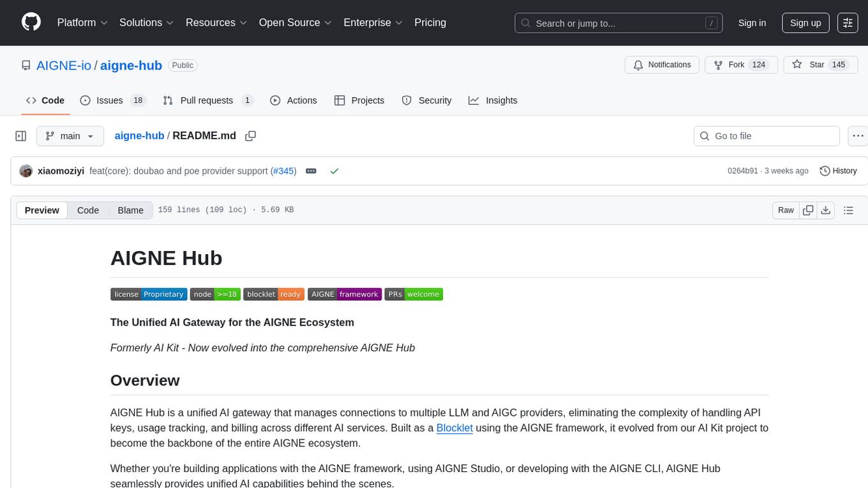Expand the Resources menu
The height and width of the screenshot is (488, 868).
coord(216,22)
